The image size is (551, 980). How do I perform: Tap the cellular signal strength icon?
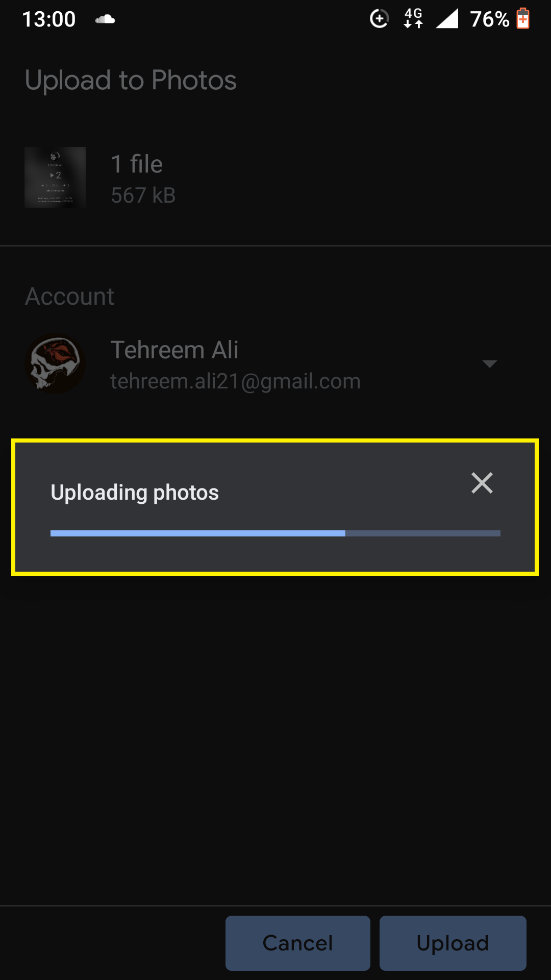coord(447,19)
